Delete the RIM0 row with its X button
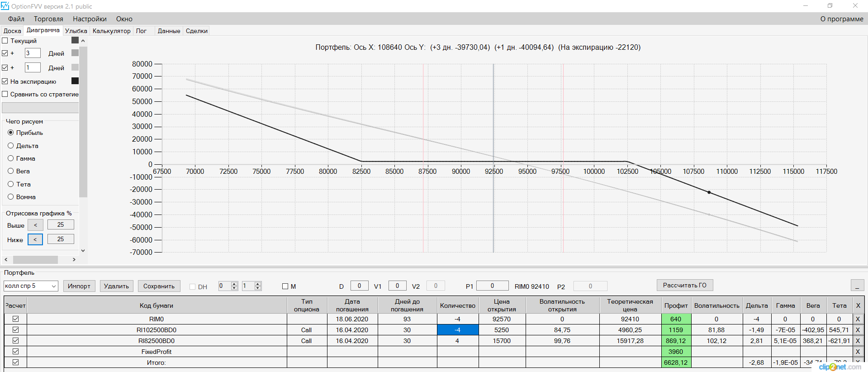This screenshot has height=372, width=868. pos(858,319)
